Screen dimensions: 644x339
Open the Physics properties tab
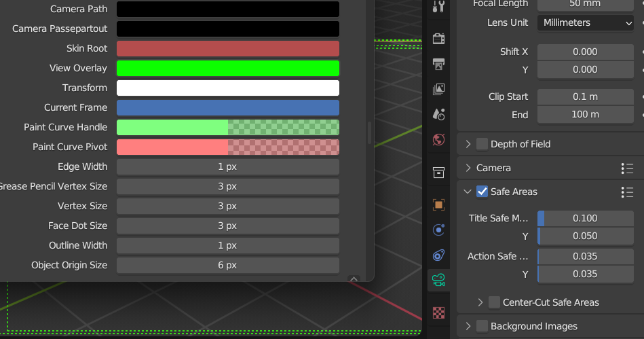(438, 230)
